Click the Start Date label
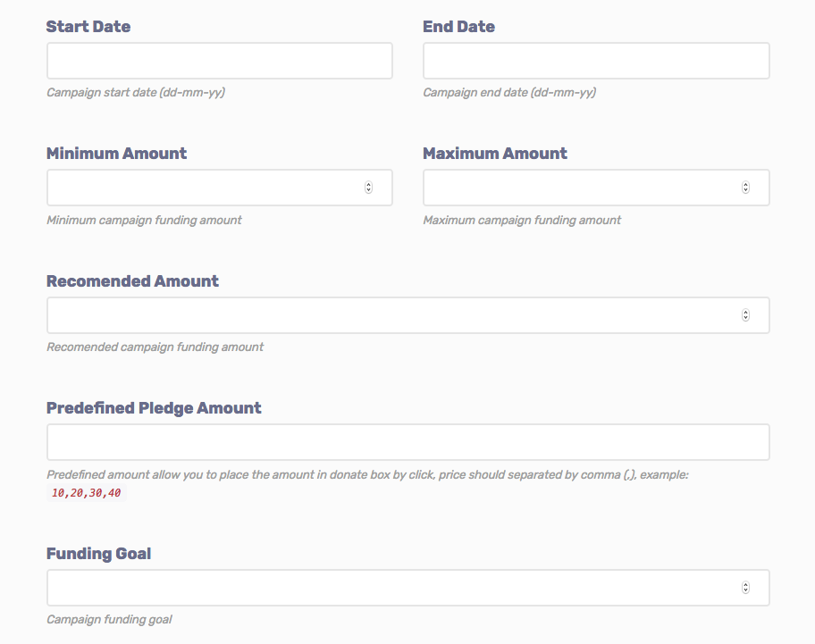Image resolution: width=815 pixels, height=644 pixels. pyautogui.click(x=88, y=27)
